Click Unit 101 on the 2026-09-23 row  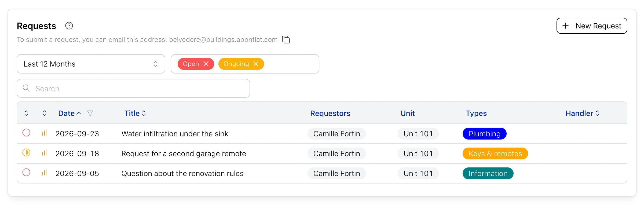[418, 134]
